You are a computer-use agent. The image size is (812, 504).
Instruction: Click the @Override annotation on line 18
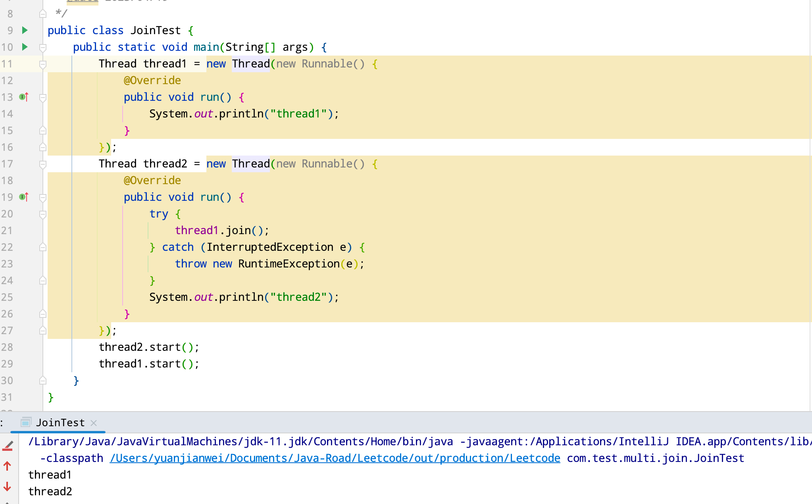click(x=152, y=180)
